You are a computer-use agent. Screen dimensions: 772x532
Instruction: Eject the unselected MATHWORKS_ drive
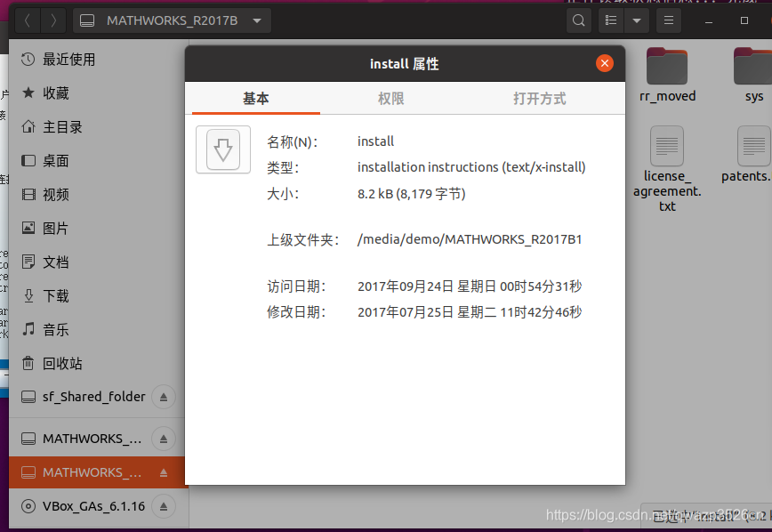[164, 439]
